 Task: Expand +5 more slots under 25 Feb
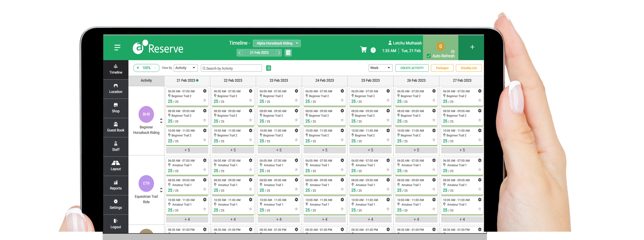[x=370, y=150]
